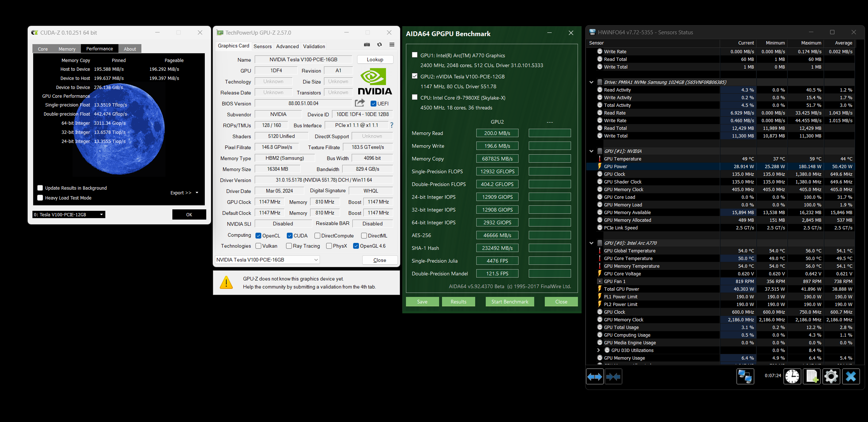
Task: Click Save button in AIDA64
Action: coord(422,302)
